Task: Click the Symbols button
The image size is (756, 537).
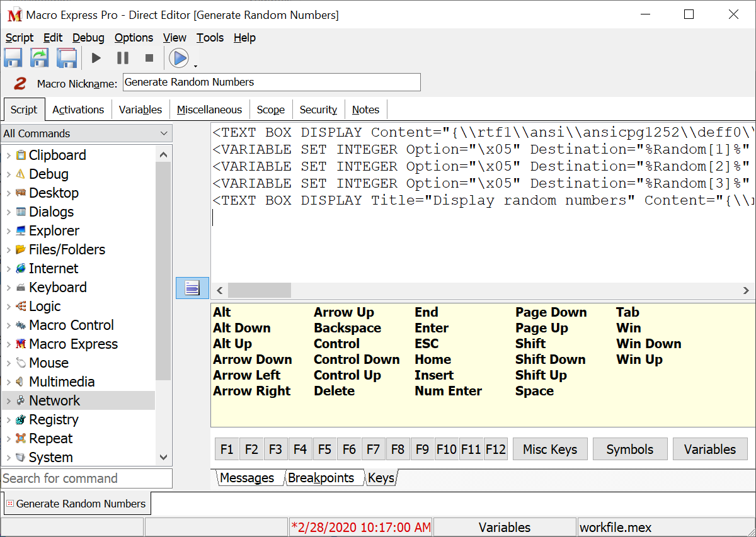Action: point(629,449)
